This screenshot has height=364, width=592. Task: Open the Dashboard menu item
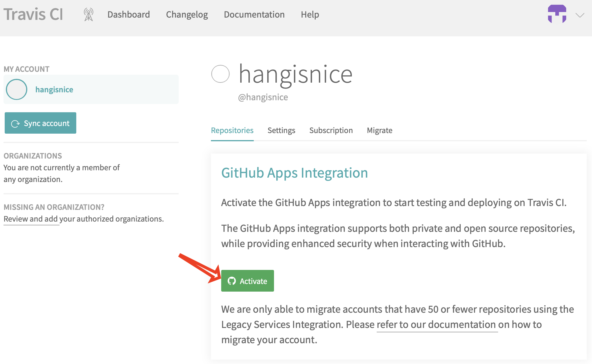pyautogui.click(x=128, y=14)
